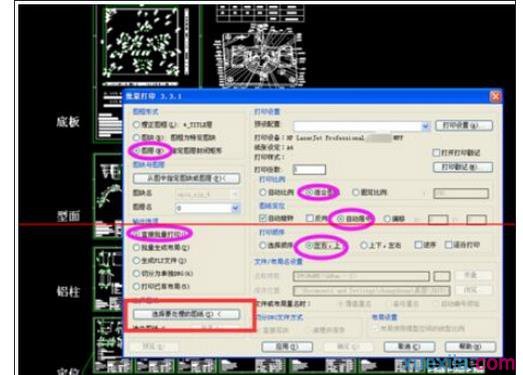Select the first frame-type radio (TITLE layer)

(x=136, y=125)
